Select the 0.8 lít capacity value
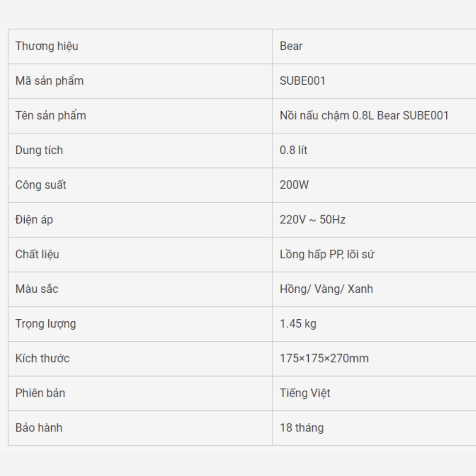Screen dimensions: 476x476 (293, 150)
